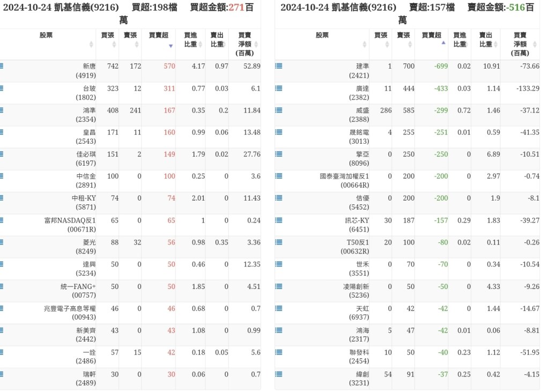Open 富邦NASDAQ反1 (00671R) stock entry
The height and width of the screenshot is (392, 549).
[x=70, y=225]
